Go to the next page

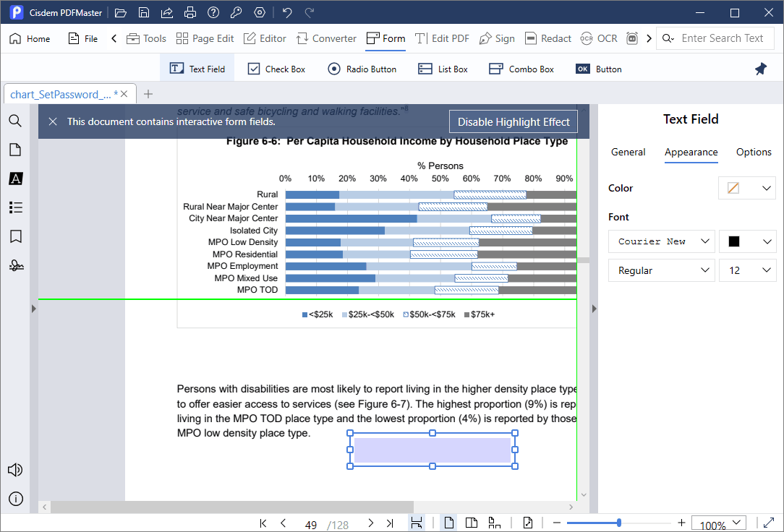(370, 523)
